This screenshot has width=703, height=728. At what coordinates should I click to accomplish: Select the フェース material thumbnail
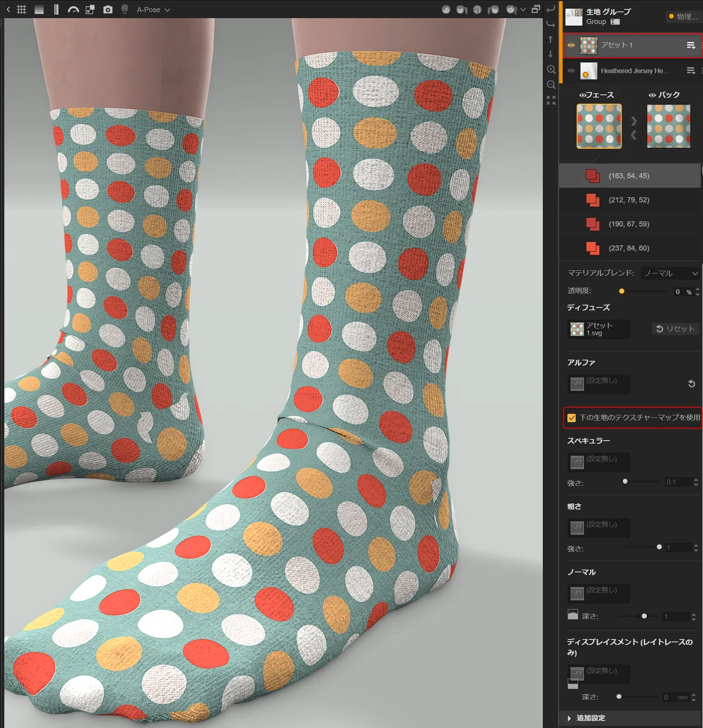[x=599, y=126]
